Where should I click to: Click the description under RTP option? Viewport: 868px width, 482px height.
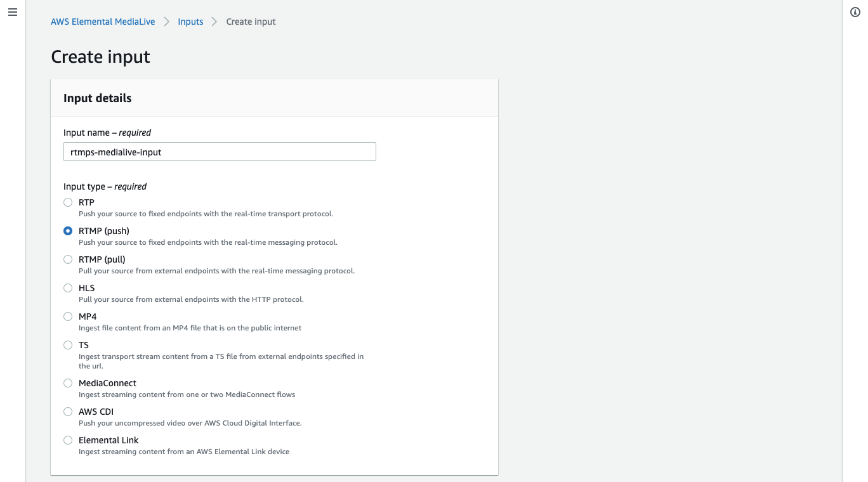point(206,214)
